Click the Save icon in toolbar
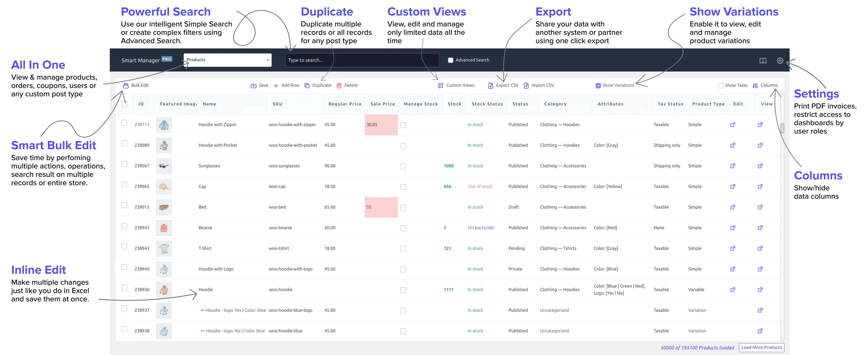Viewport: 868px width, 355px height. pyautogui.click(x=253, y=86)
